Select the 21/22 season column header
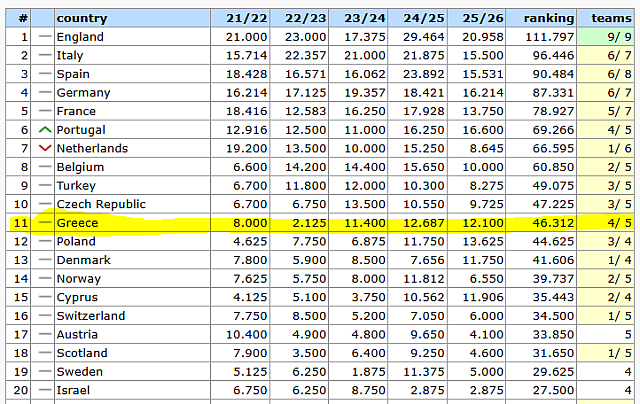 tap(245, 18)
